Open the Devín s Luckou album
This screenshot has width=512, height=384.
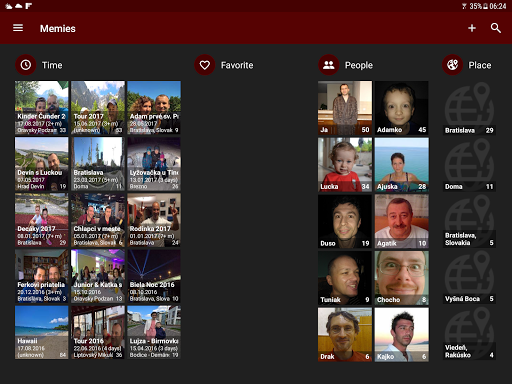tap(42, 164)
